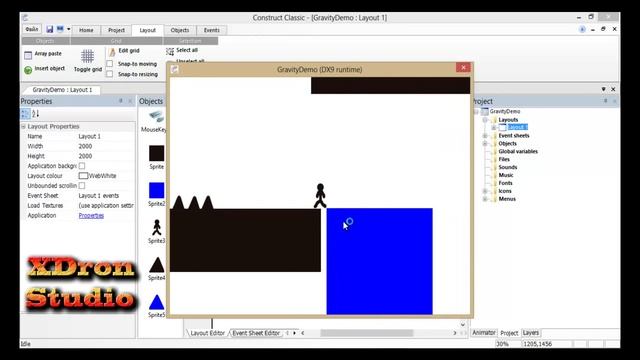Click the horizontal scrollbar thumb in editor
The height and width of the screenshot is (360, 640).
pyautogui.click(x=367, y=333)
